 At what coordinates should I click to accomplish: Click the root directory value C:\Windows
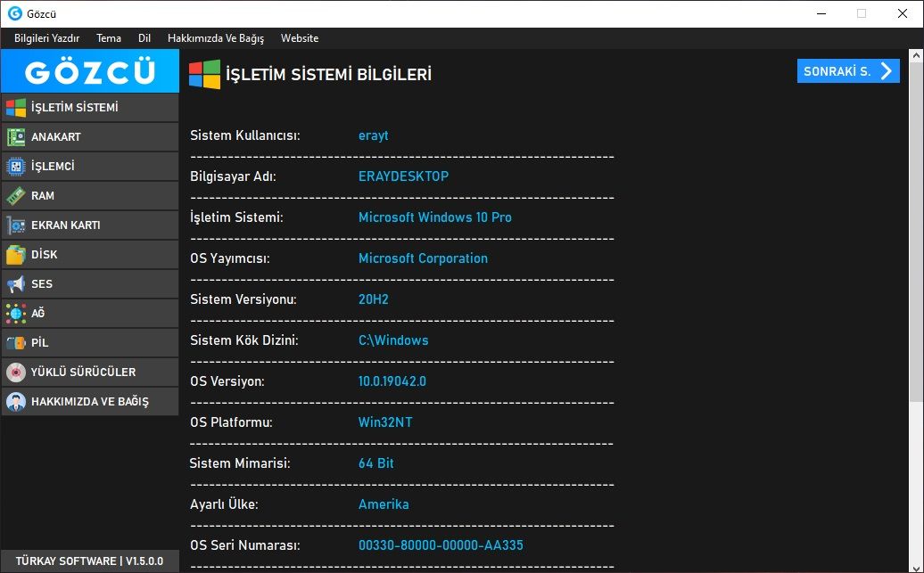click(393, 340)
